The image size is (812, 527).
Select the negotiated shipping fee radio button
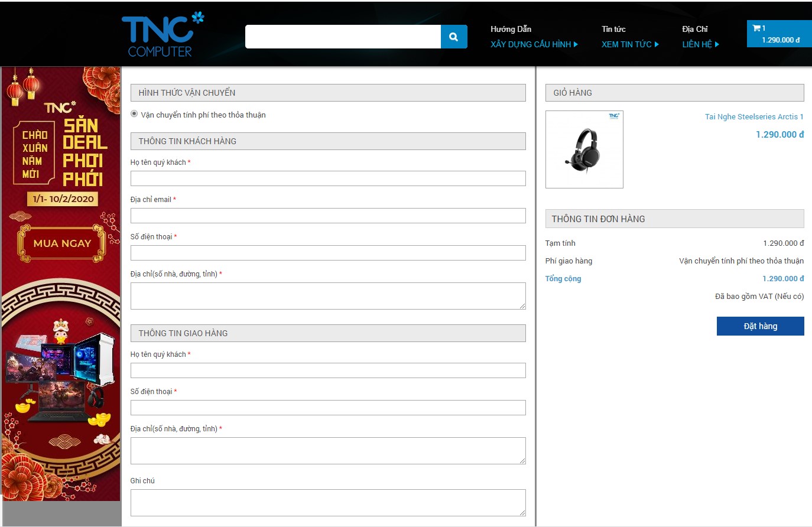click(134, 114)
